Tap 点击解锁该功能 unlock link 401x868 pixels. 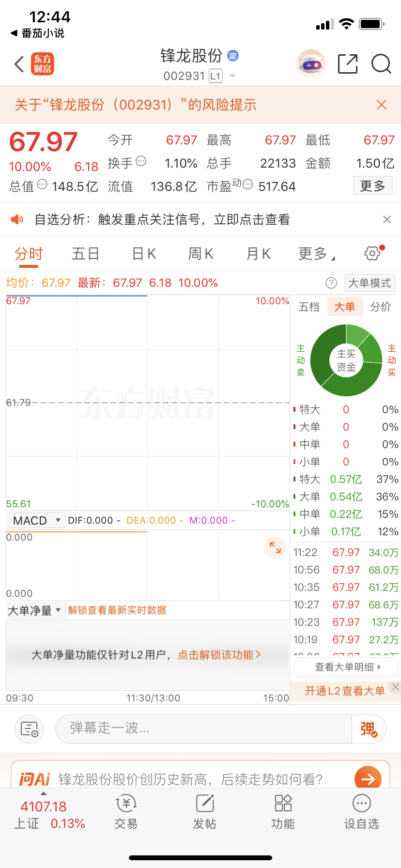point(219,655)
